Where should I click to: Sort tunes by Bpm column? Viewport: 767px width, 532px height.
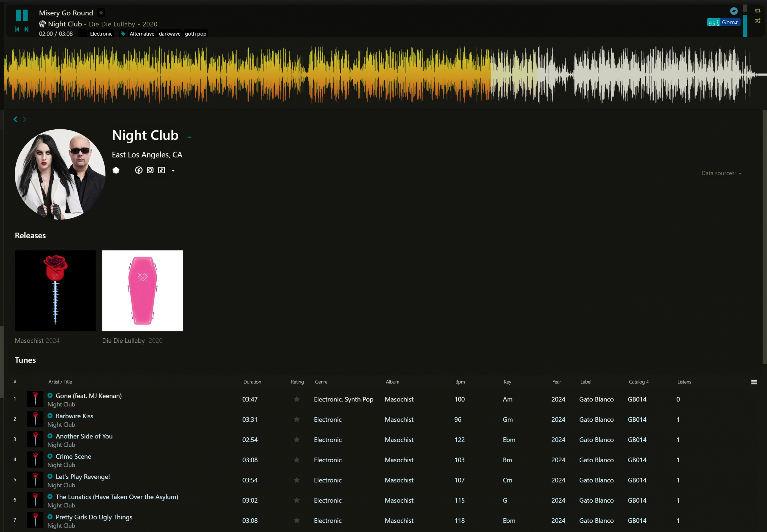460,382
